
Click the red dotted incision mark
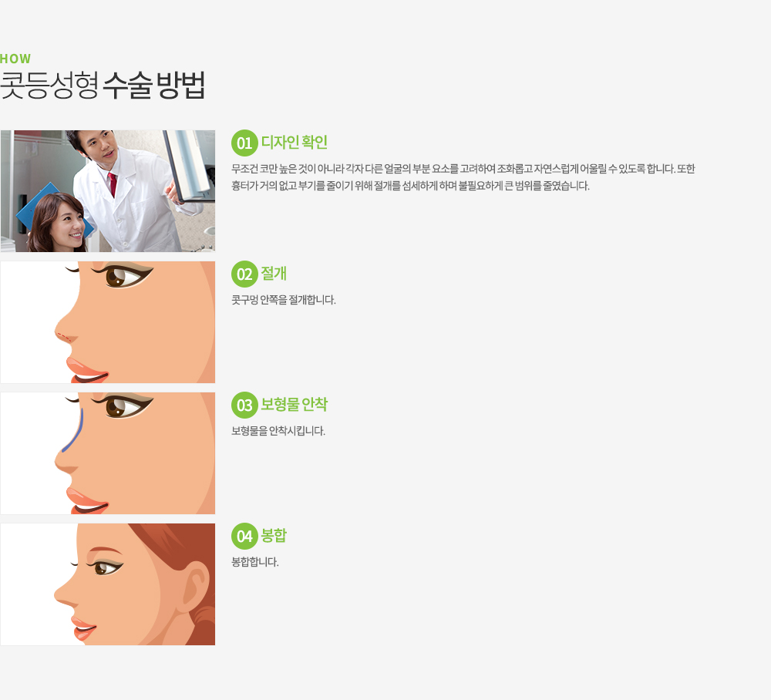pyautogui.click(x=67, y=337)
